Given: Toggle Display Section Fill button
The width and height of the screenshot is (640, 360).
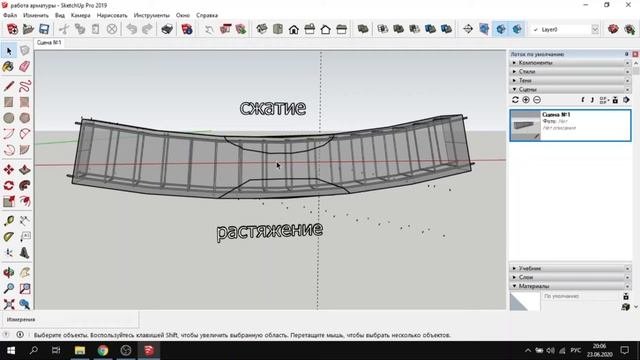Looking at the screenshot, I should [x=517, y=29].
